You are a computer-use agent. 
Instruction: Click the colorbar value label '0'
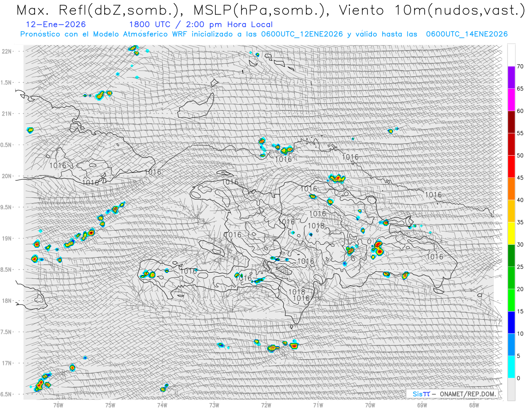(519, 378)
